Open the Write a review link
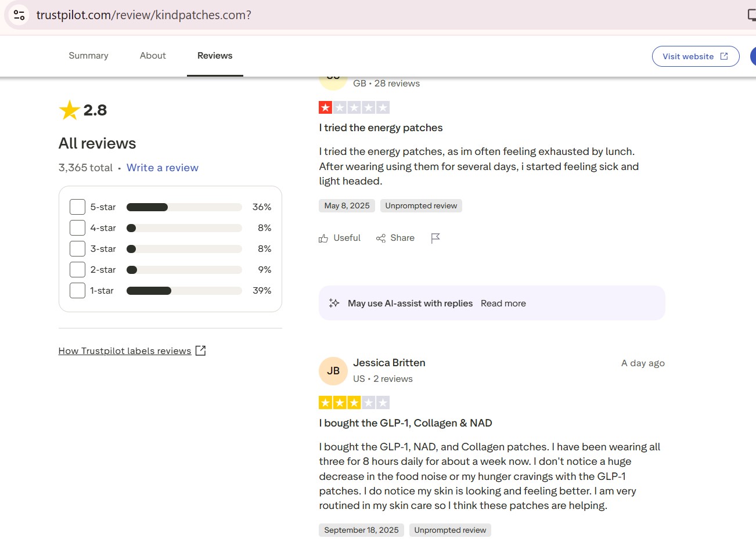756x549 pixels. click(x=162, y=168)
